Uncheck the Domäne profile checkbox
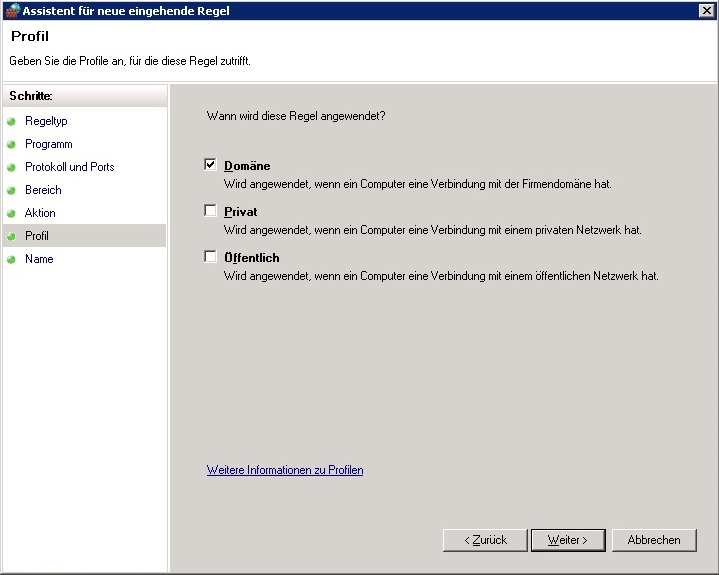This screenshot has height=575, width=719. [x=210, y=165]
